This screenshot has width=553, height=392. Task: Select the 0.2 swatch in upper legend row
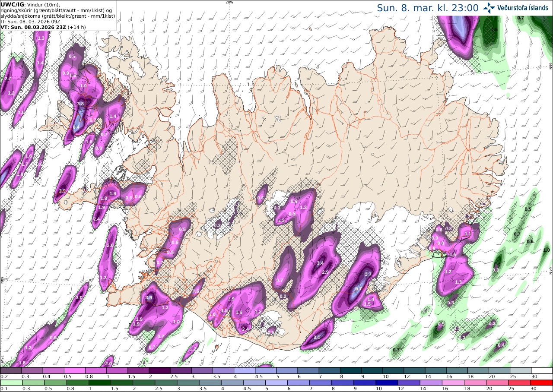11,370
